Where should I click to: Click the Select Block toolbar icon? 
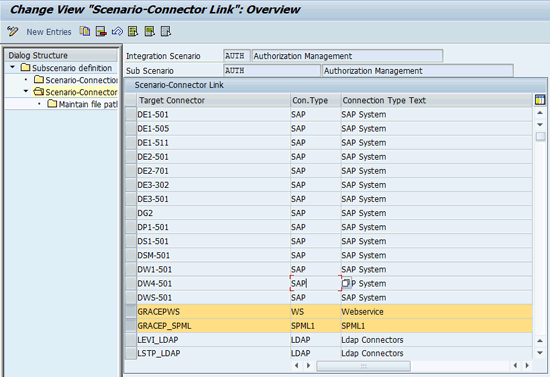(149, 32)
